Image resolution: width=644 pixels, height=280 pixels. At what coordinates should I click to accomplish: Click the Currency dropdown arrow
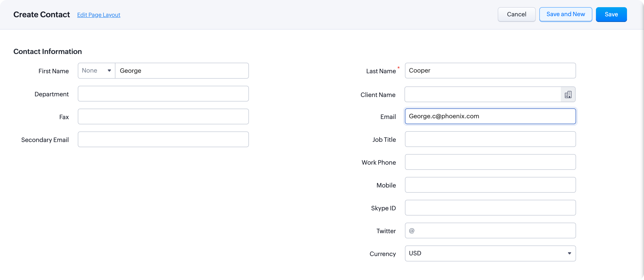569,253
